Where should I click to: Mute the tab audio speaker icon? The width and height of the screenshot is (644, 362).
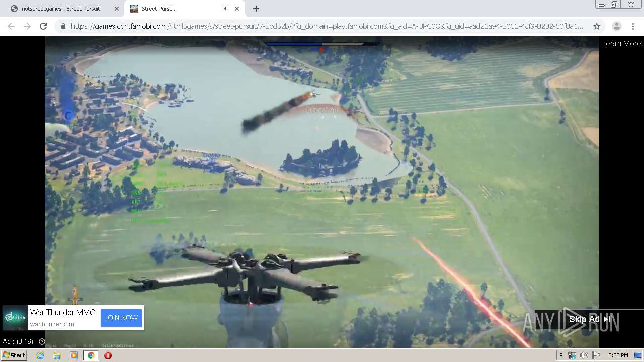coord(226,9)
